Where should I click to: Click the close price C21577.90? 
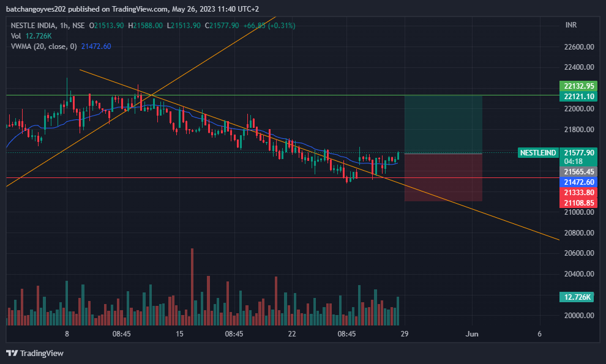click(x=222, y=26)
